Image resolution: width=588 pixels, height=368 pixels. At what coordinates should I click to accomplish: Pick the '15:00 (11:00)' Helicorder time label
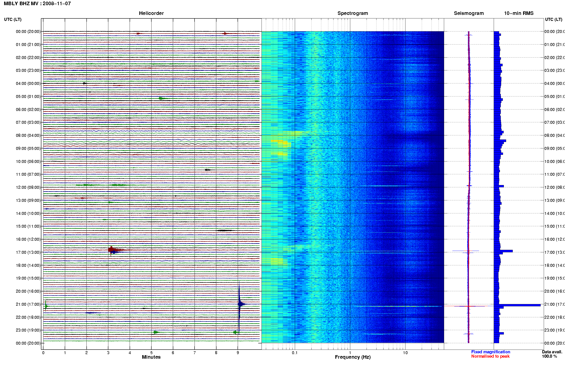point(28,226)
